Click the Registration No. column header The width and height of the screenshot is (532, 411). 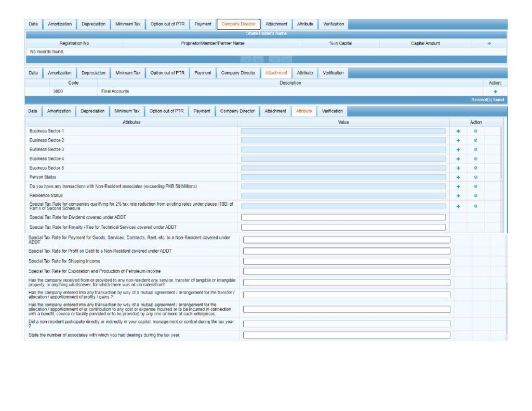coord(74,44)
